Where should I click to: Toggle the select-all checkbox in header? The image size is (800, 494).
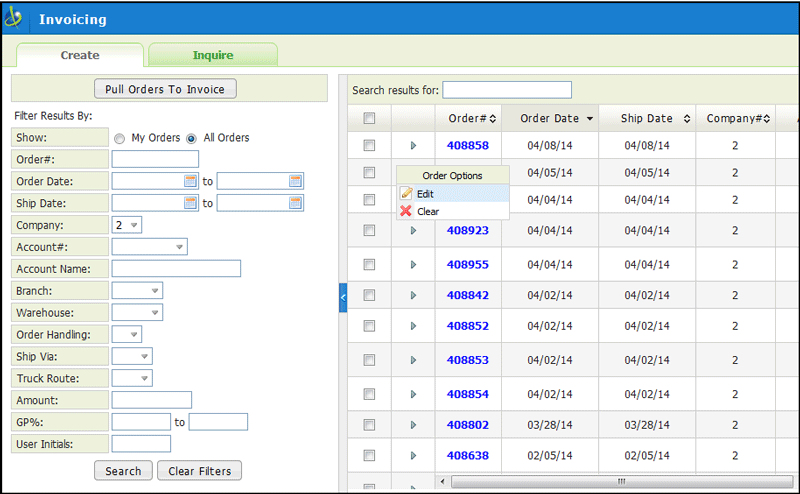tap(369, 118)
